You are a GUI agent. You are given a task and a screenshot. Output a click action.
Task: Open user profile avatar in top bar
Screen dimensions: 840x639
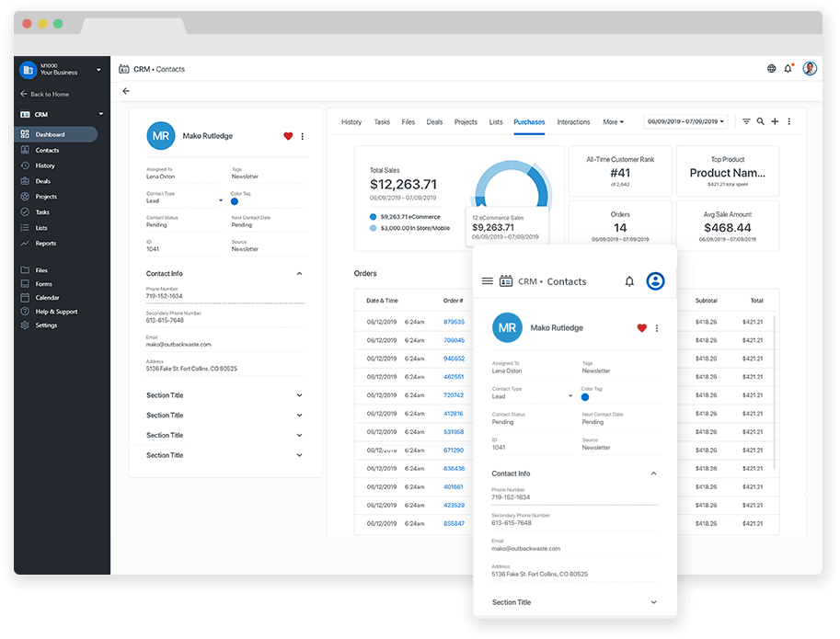coord(810,69)
